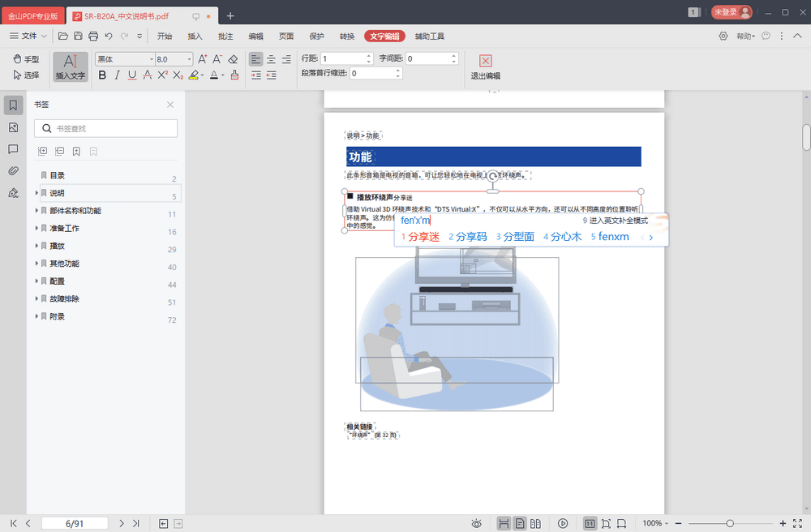Toggle bold formatting
Viewport: 811px width, 532px height.
(102, 75)
